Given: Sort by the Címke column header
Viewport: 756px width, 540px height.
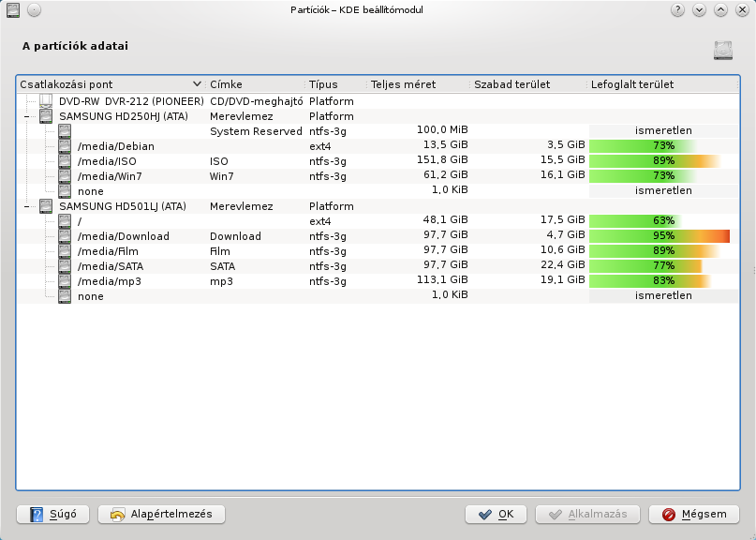Looking at the screenshot, I should (x=255, y=84).
